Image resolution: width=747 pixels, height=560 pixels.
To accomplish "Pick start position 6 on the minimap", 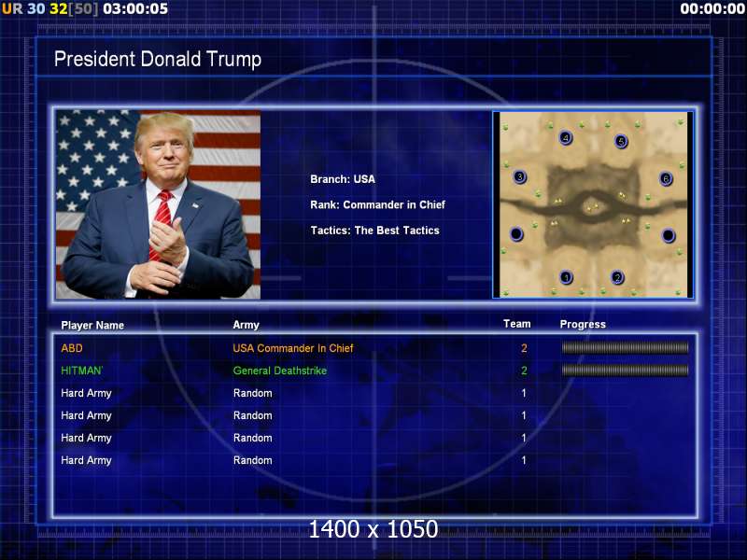I will [666, 179].
